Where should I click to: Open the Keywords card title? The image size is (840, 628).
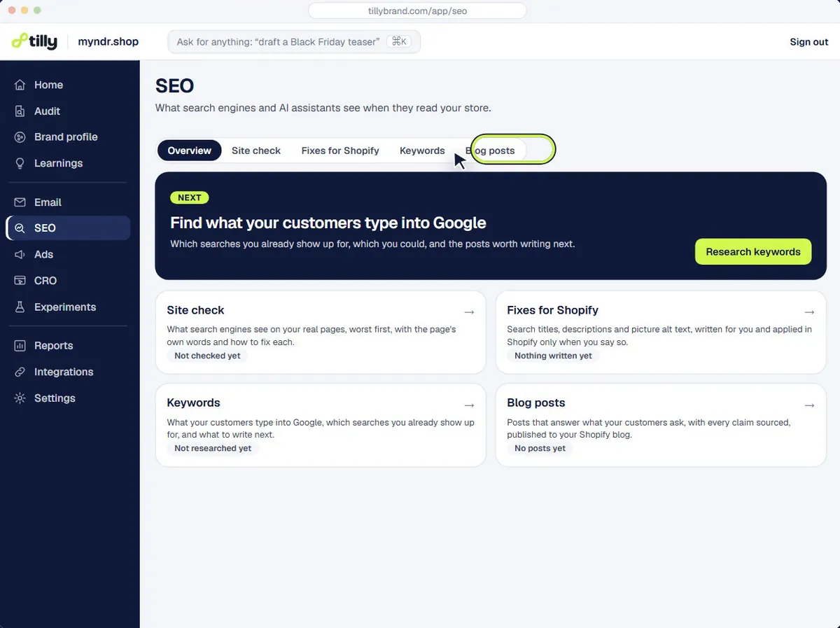pyautogui.click(x=193, y=403)
